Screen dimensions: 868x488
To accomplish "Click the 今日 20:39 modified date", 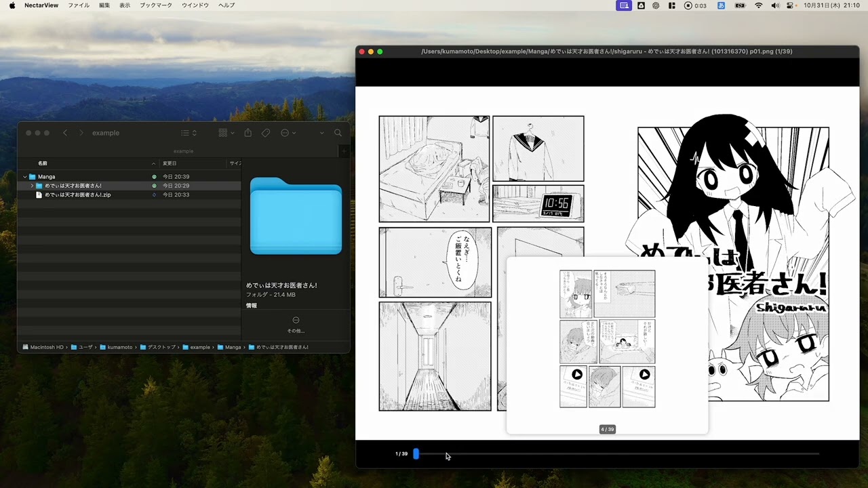I will click(176, 177).
